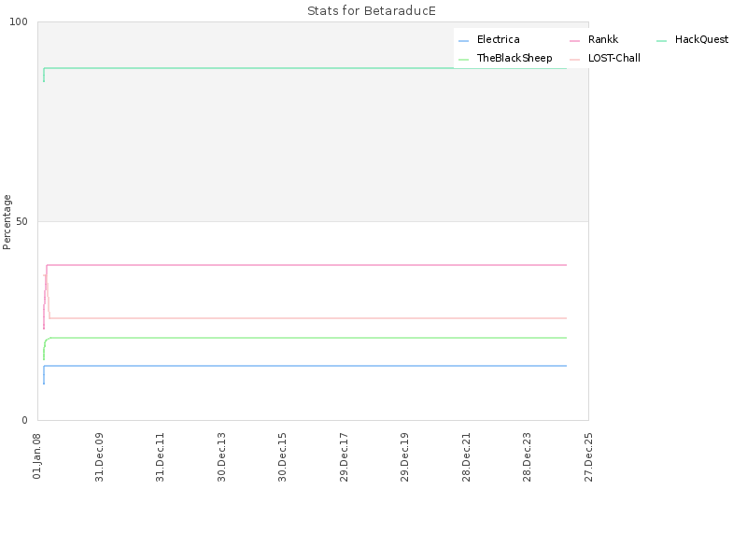Click the 01.Jan.08 x-axis date label

pos(37,455)
